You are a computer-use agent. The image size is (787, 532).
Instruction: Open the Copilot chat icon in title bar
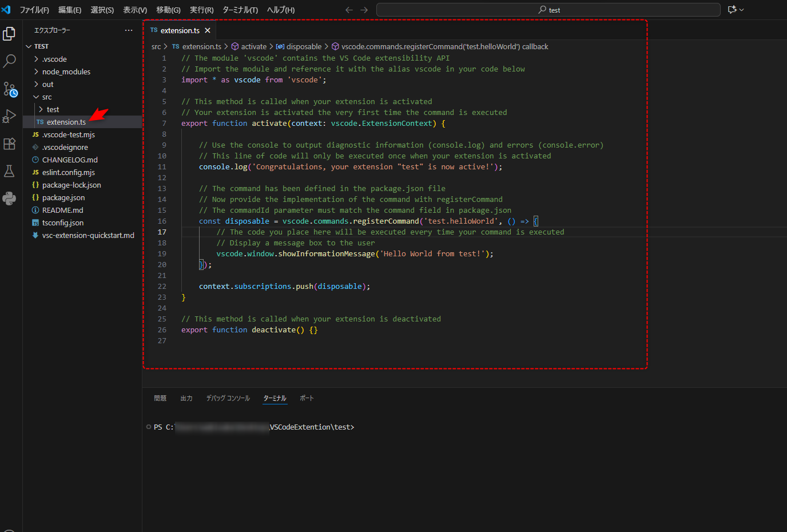pos(732,10)
